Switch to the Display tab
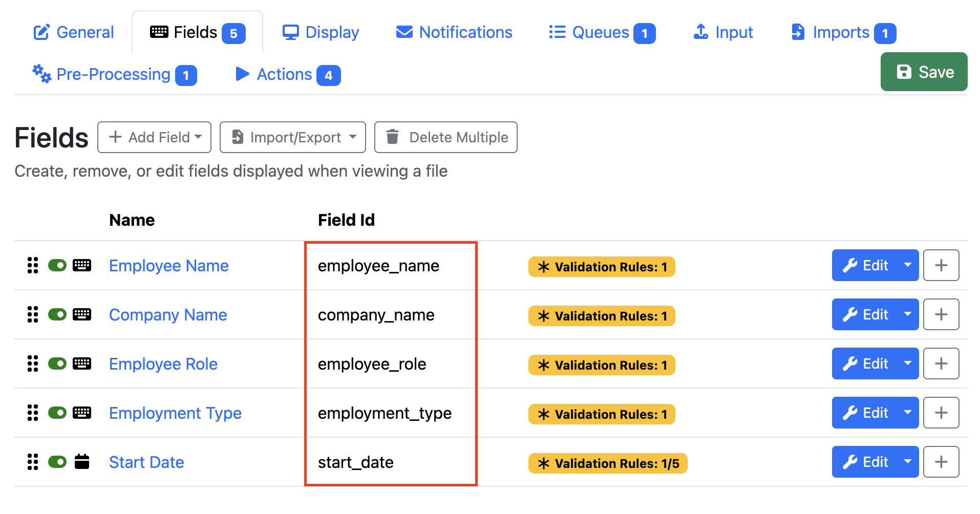Screen dimensions: 980x514 pos(321,32)
